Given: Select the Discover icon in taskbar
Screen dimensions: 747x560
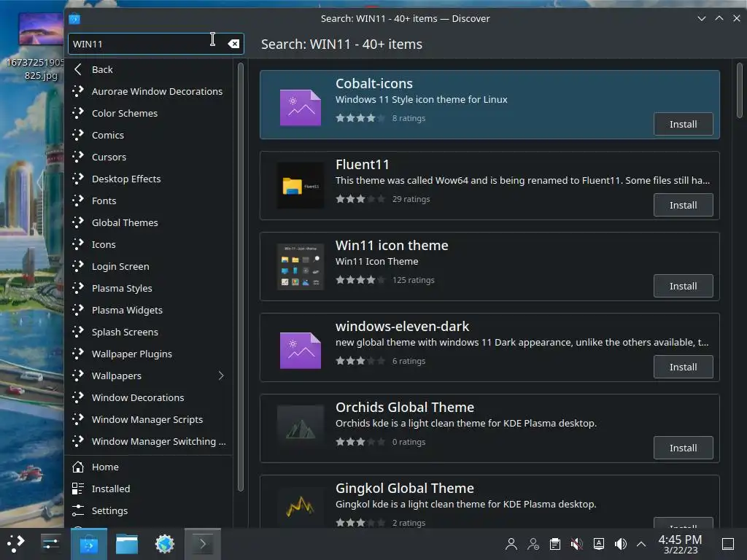Looking at the screenshot, I should coord(88,544).
